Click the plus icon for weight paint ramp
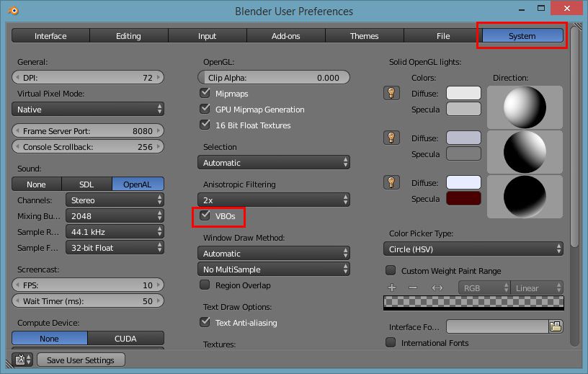The width and height of the screenshot is (588, 374). pos(392,288)
